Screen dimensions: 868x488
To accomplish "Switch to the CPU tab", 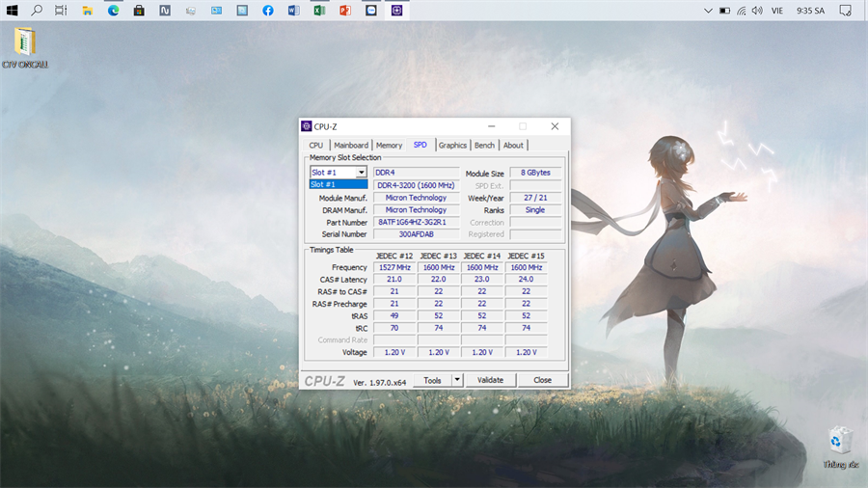I will (316, 145).
